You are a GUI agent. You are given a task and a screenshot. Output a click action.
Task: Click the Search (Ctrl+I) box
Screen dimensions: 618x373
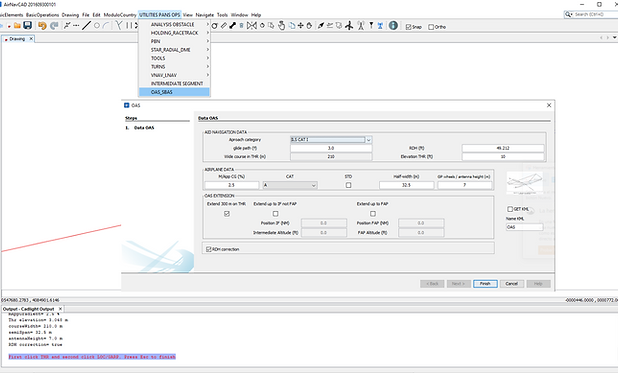pyautogui.click(x=591, y=14)
